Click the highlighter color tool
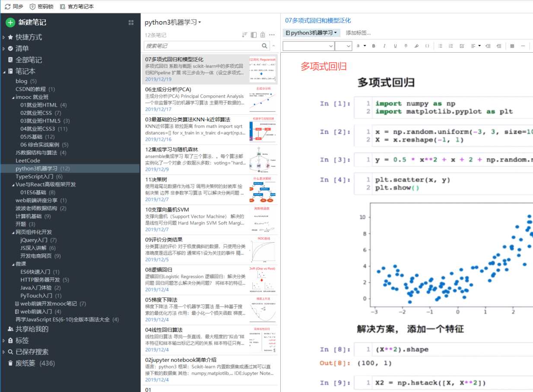The width and height of the screenshot is (533, 392). point(416,46)
